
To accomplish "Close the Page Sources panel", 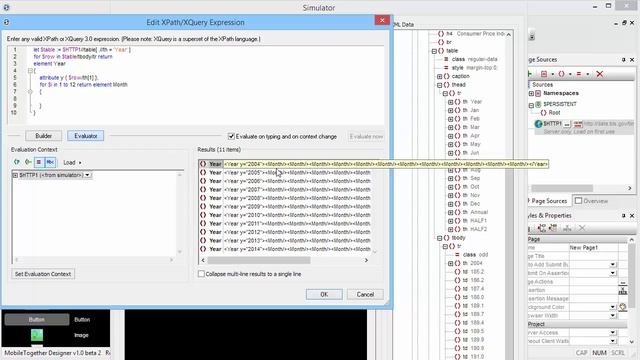I will (632, 60).
